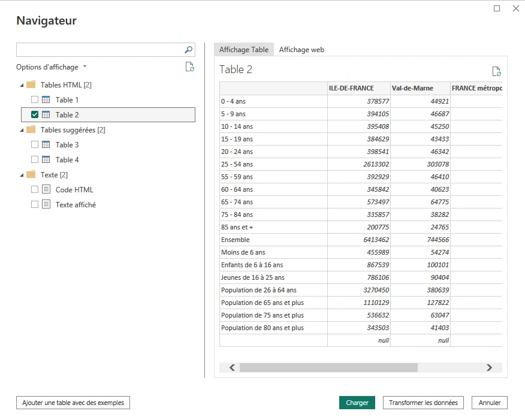
Task: Click the Table 3 table icon
Action: (46, 145)
